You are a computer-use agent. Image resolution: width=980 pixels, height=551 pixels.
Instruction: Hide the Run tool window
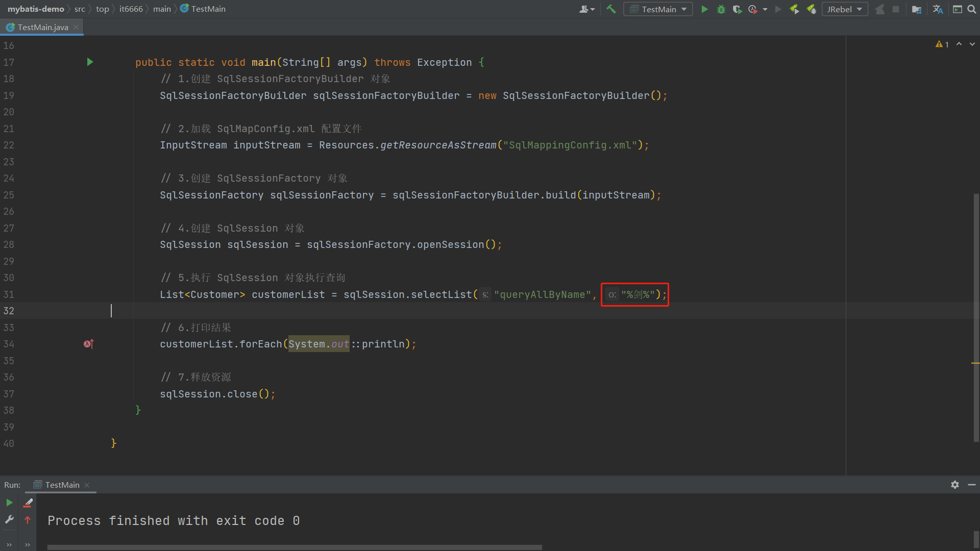coord(972,485)
